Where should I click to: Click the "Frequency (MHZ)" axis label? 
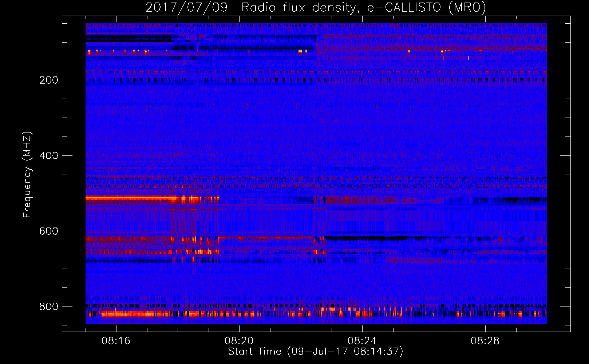[x=27, y=174]
